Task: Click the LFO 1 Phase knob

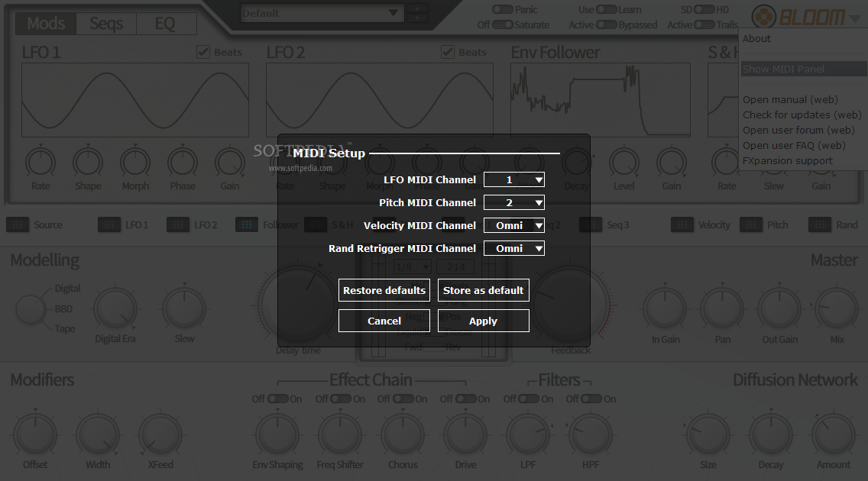Action: pyautogui.click(x=183, y=162)
